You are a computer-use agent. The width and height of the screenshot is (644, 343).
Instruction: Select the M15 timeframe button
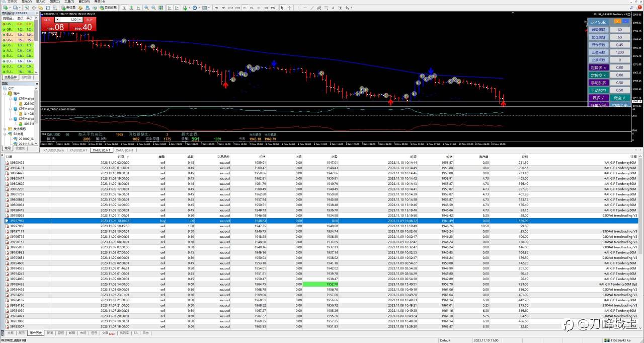(230, 8)
